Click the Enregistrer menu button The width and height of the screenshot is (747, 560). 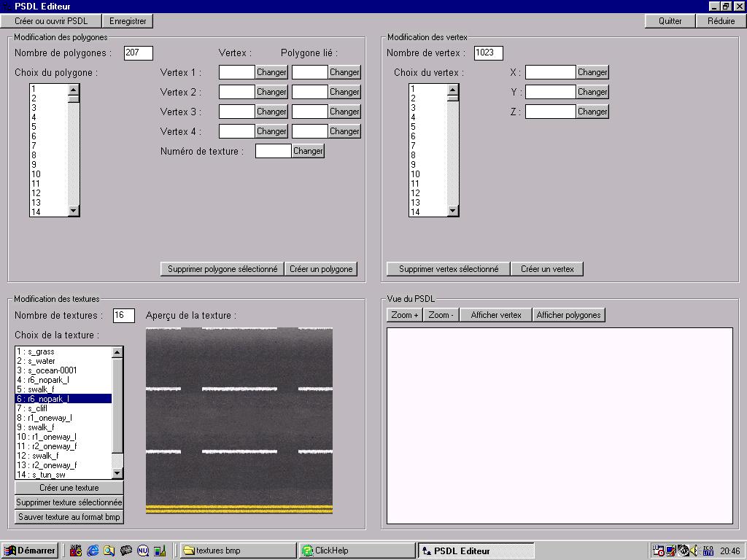(128, 21)
